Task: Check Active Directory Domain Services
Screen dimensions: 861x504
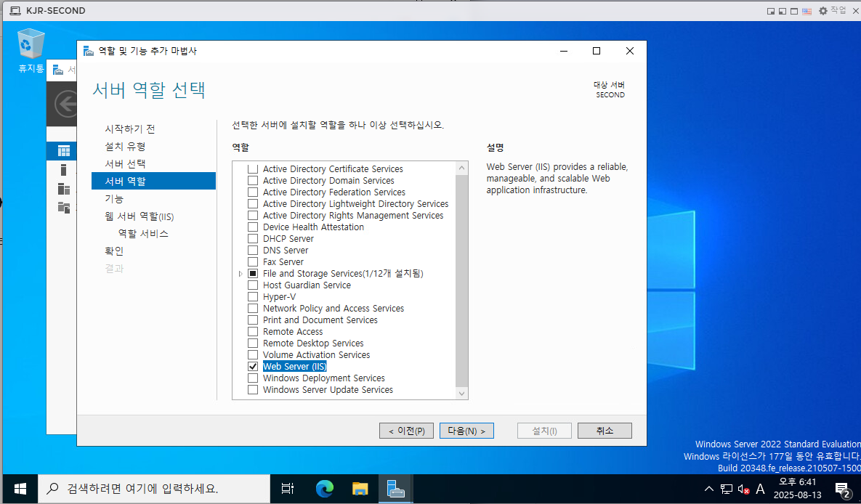Action: pyautogui.click(x=253, y=181)
